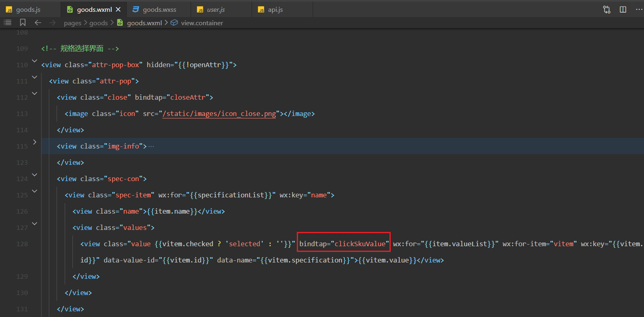
Task: Collapse the close view at line 112
Action: pos(35,94)
